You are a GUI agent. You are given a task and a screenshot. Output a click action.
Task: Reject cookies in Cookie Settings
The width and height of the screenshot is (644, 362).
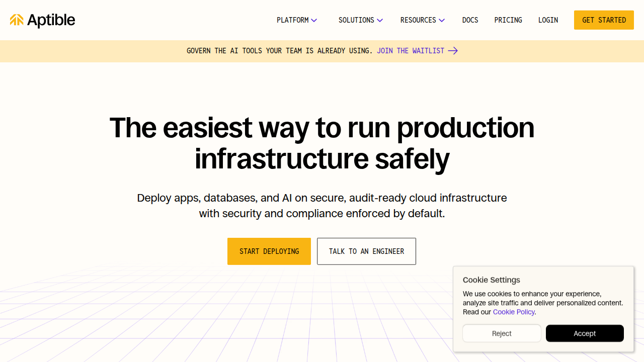pos(502,333)
